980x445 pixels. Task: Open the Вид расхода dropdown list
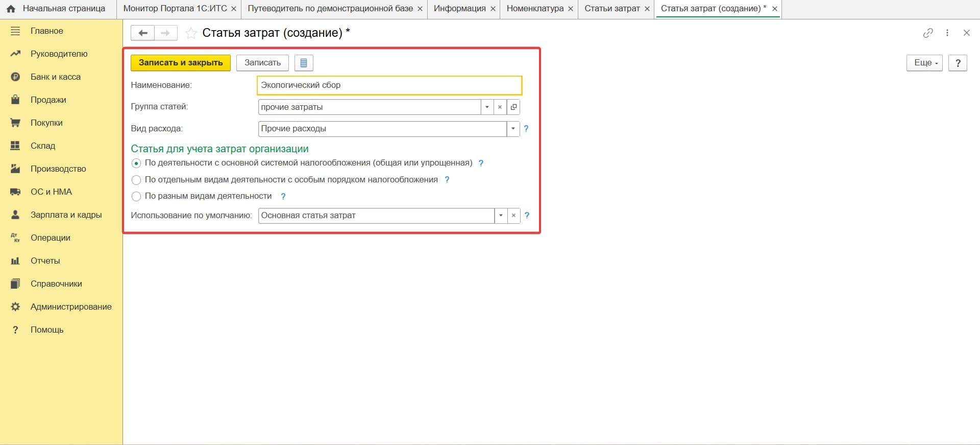click(513, 129)
